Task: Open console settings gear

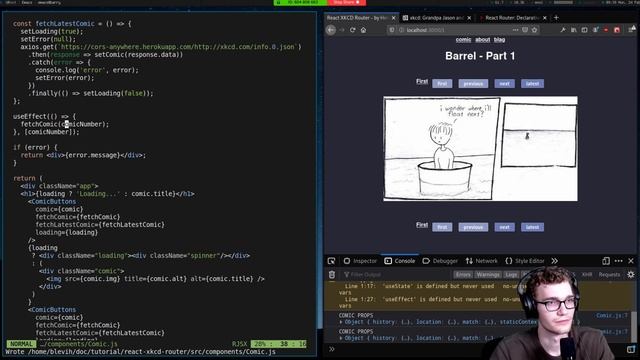Action: point(631,275)
